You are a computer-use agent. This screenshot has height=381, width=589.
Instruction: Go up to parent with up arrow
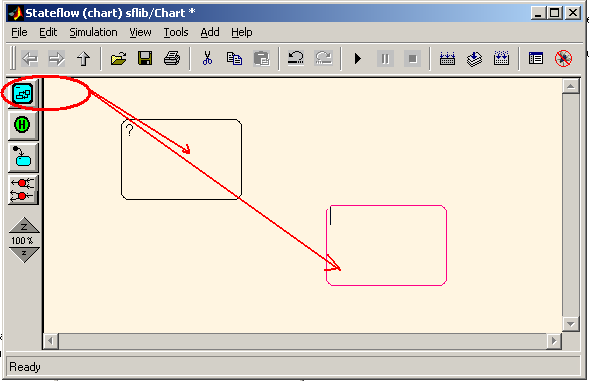point(83,59)
